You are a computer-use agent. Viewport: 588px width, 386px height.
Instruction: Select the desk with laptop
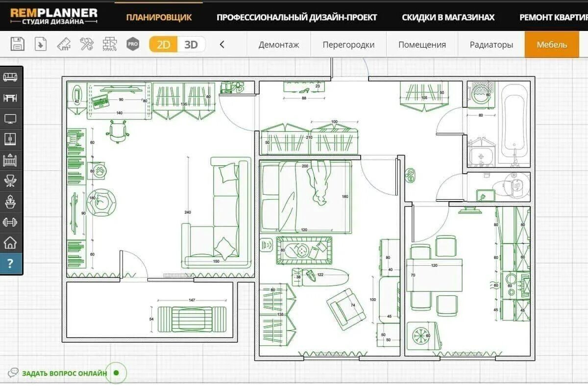pyautogui.click(x=119, y=102)
